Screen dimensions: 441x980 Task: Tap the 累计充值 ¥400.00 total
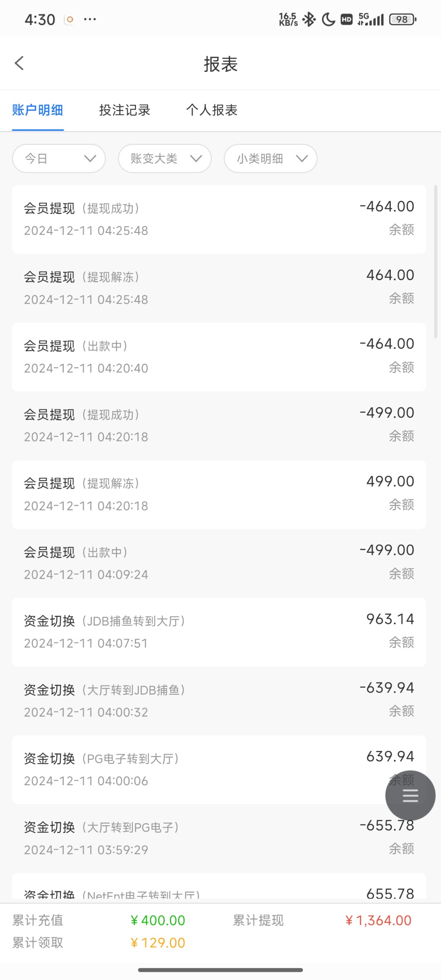tap(158, 920)
